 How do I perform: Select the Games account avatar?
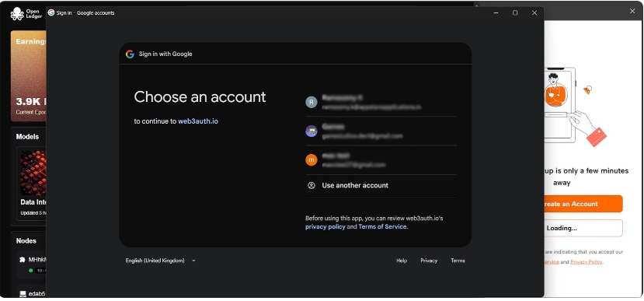click(x=312, y=131)
